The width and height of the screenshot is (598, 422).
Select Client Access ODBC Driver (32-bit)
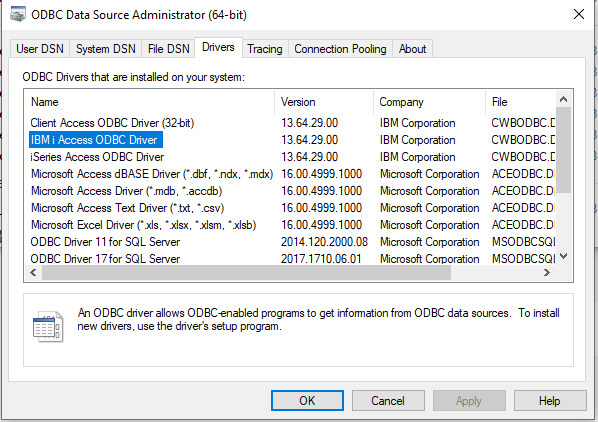point(112,123)
